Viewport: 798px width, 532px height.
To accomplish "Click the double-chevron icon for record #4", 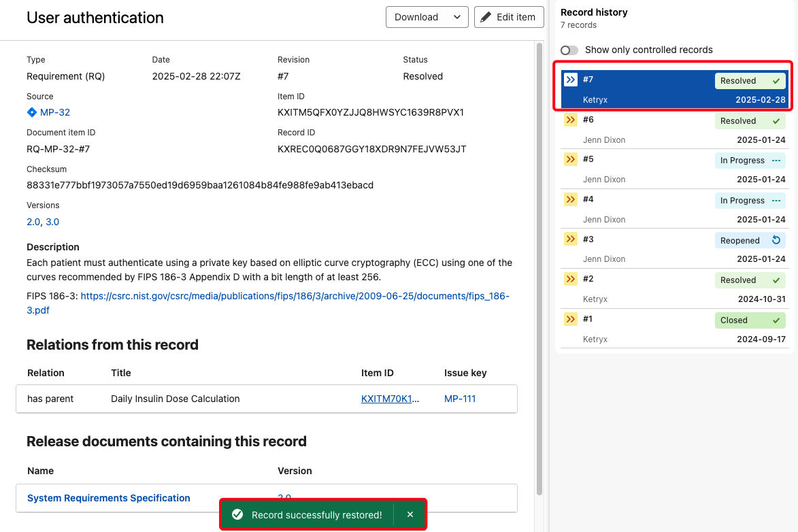I will point(571,199).
